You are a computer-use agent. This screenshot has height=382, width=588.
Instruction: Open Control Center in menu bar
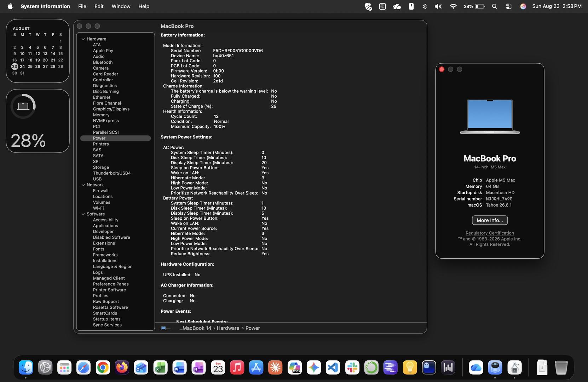click(509, 6)
